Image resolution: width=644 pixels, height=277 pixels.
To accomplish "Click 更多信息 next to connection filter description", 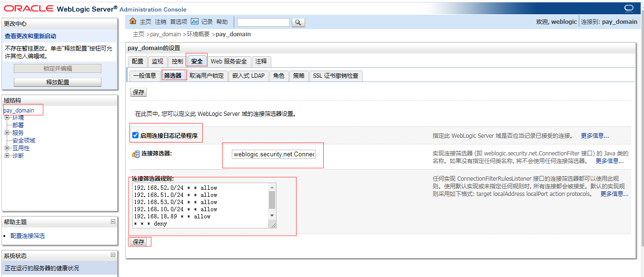I will (609, 161).
